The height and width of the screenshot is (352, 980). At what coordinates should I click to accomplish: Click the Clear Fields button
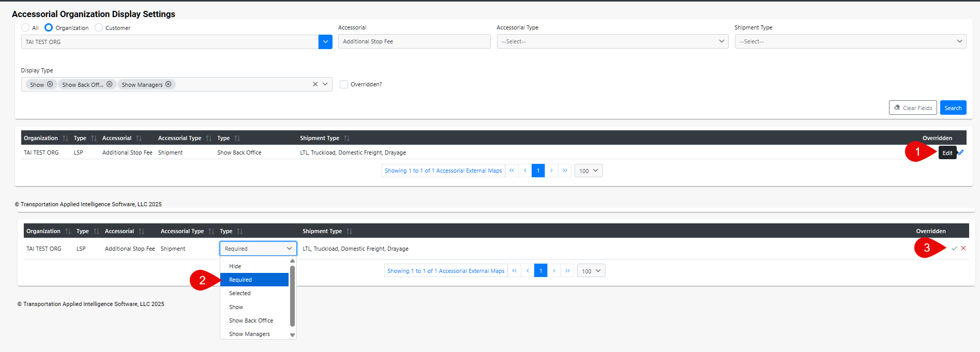pos(913,108)
